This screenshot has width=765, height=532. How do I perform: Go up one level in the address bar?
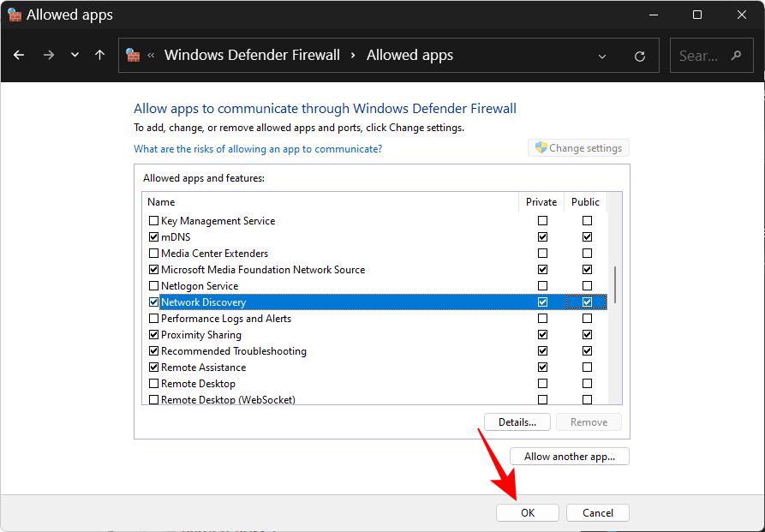(99, 55)
